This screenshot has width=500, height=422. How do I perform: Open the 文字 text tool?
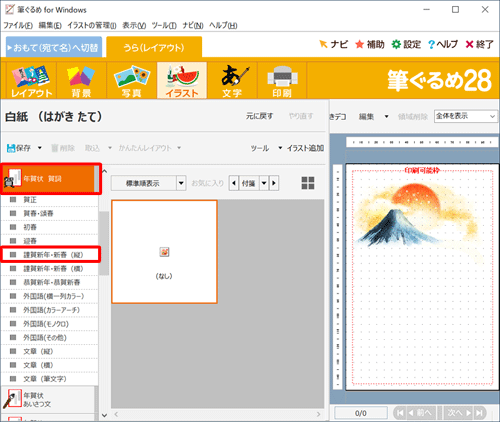coord(232,81)
